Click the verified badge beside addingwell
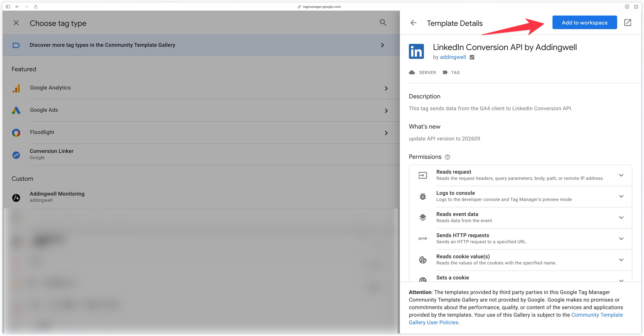This screenshot has height=336, width=644. [472, 57]
